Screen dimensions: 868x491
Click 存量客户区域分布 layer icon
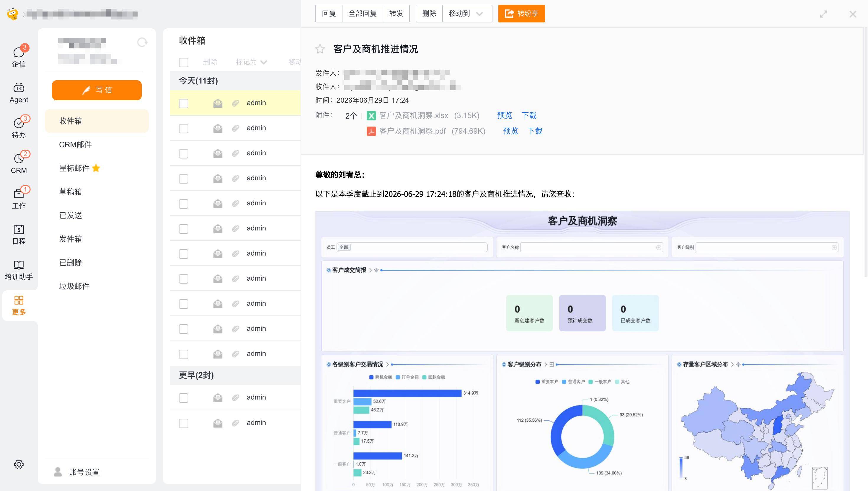pos(738,364)
